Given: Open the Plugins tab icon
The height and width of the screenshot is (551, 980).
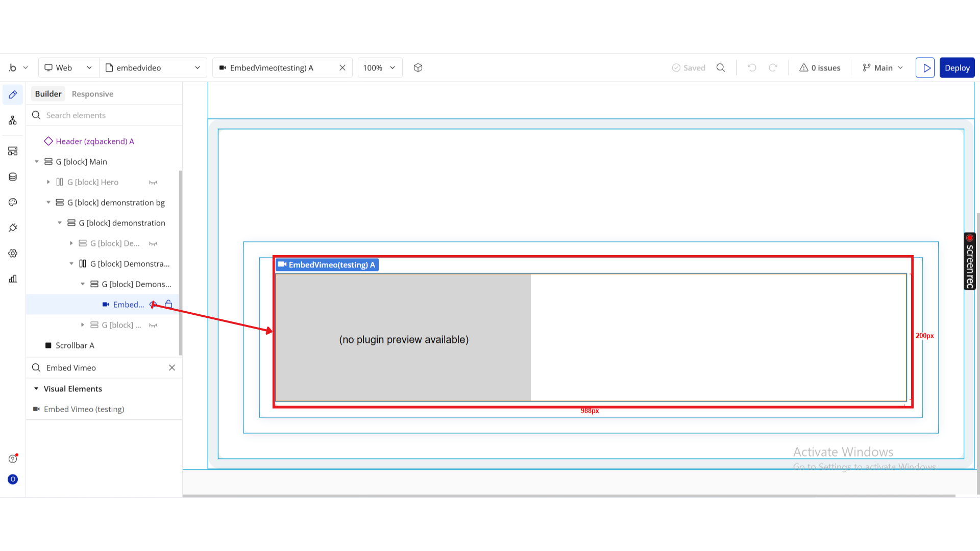Looking at the screenshot, I should [x=13, y=228].
